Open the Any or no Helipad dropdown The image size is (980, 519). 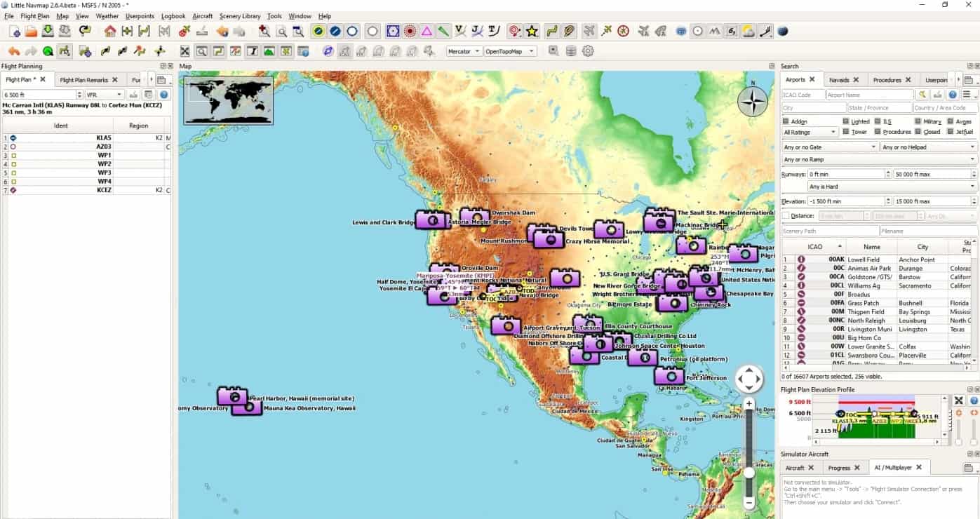pyautogui.click(x=928, y=147)
